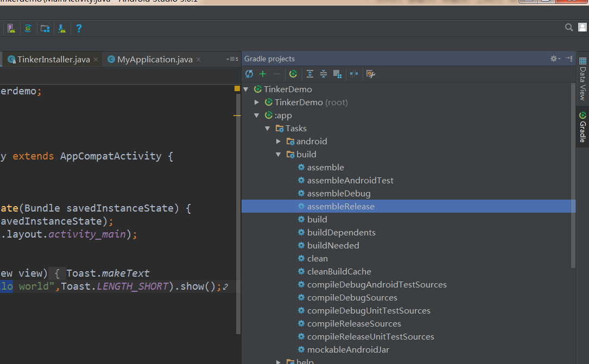Open the user account avatar icon
The width and height of the screenshot is (589, 364).
pos(582,27)
